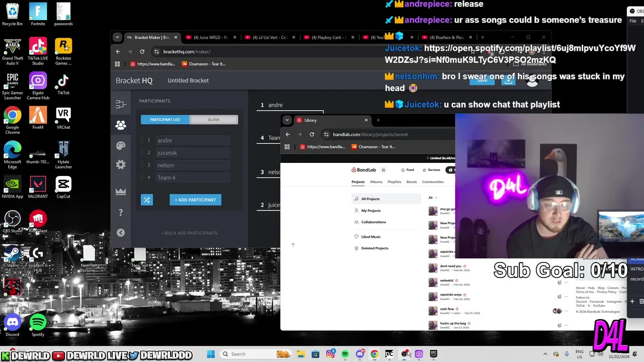
Task: Show hidden system tray icons
Action: click(545, 354)
